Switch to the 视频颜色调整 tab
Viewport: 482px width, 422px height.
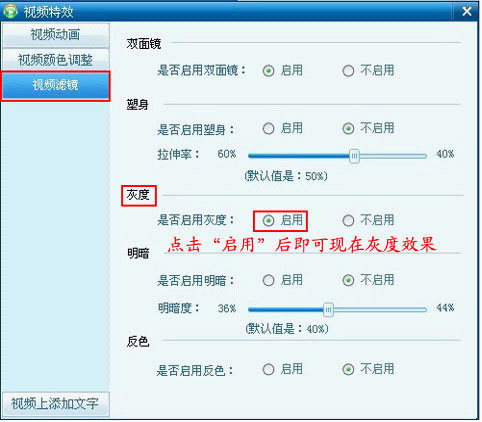tap(56, 60)
